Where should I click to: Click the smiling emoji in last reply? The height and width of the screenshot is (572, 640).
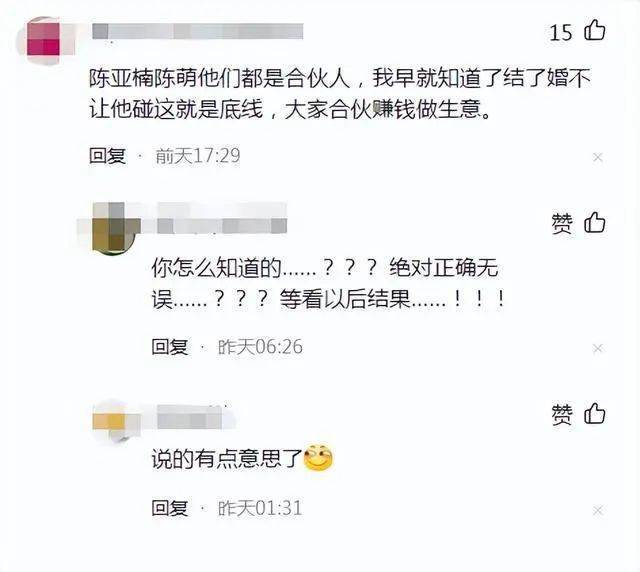click(318, 458)
